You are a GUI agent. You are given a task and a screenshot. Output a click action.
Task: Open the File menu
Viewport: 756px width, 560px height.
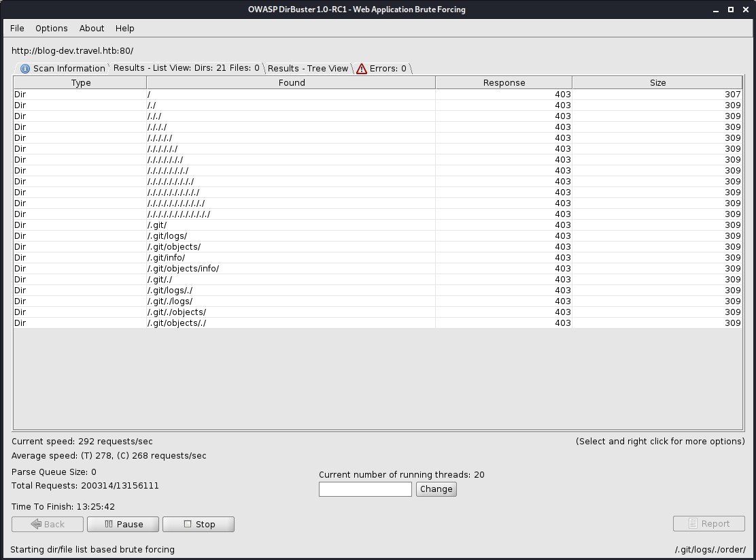pos(17,29)
